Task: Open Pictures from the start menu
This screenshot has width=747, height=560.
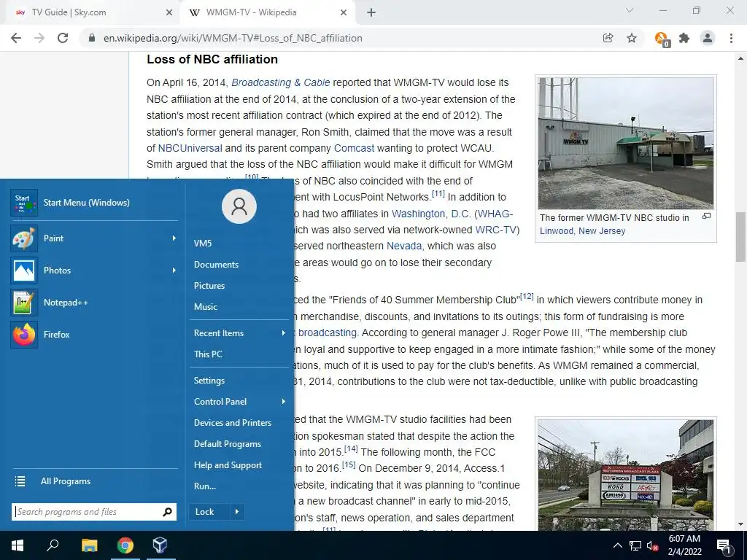Action: tap(209, 286)
